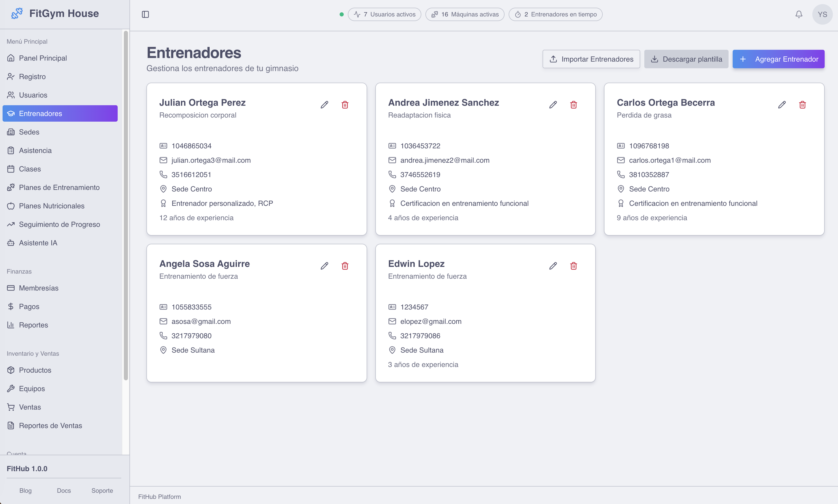Edit Carlos Ortega Becerra trainer card
This screenshot has width=838, height=504.
(781, 104)
